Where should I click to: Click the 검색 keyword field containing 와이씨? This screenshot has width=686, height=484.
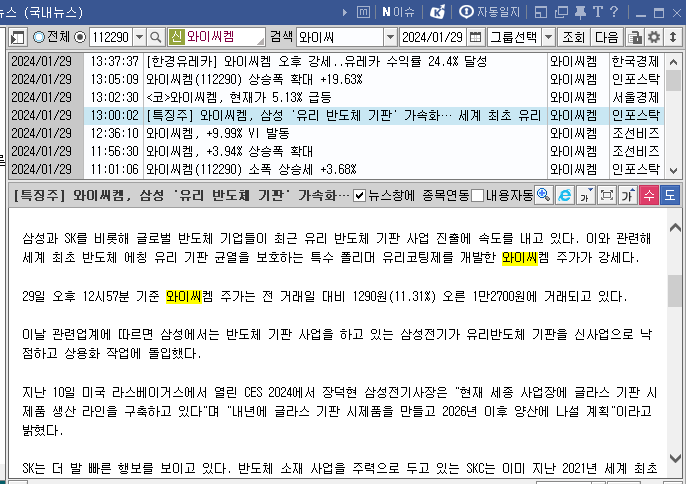coord(340,37)
